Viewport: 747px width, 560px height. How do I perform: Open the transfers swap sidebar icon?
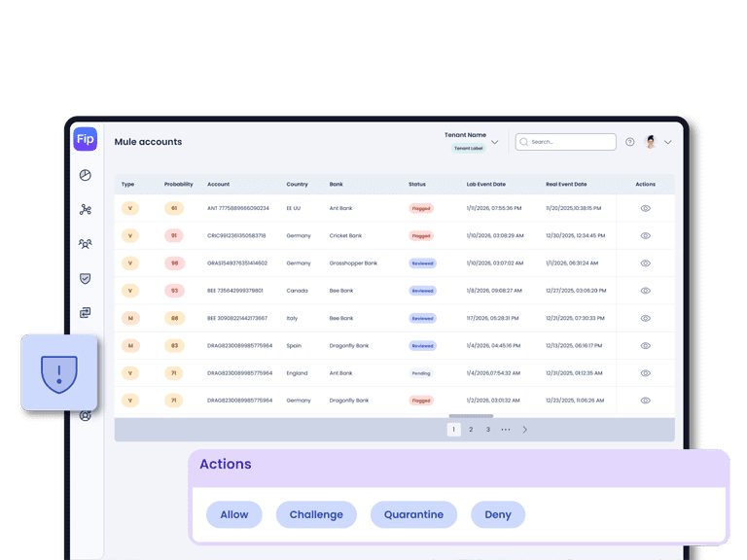(x=86, y=313)
